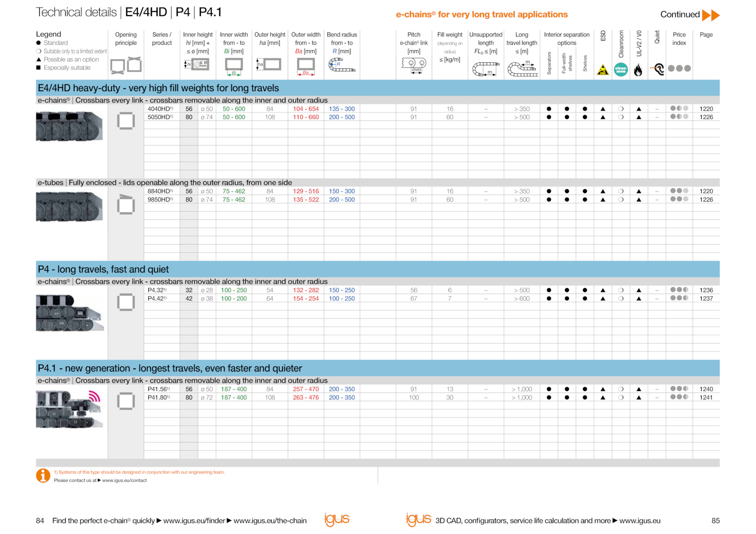Click the opening principle icon in legend header
Viewport: 756px width, 534px height.
point(126,65)
